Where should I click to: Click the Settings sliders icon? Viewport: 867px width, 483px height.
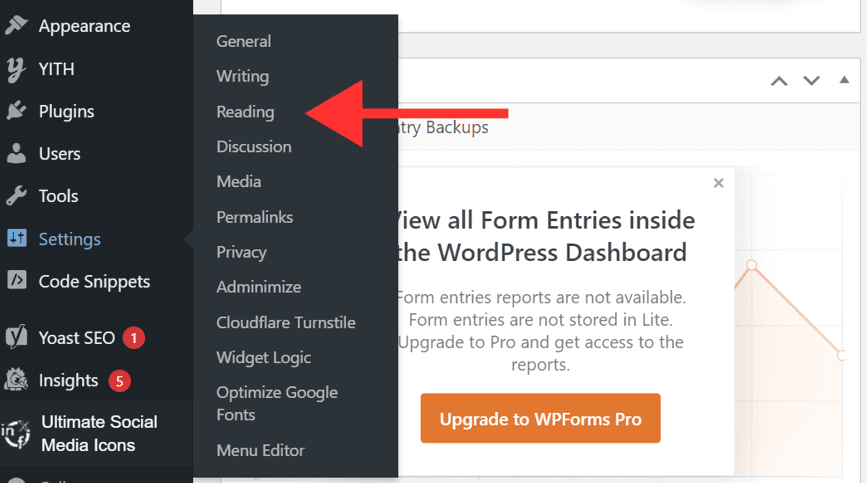[x=17, y=238]
